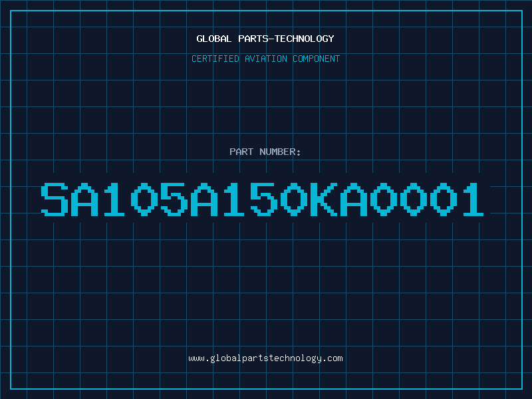Click the www.globalpartstechnology.com website link

(265, 358)
